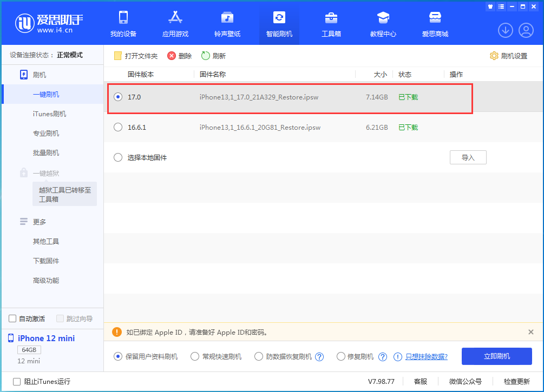Choose 保留用户资料刷机 mode
Screen dimensions: 544x392
(118, 356)
